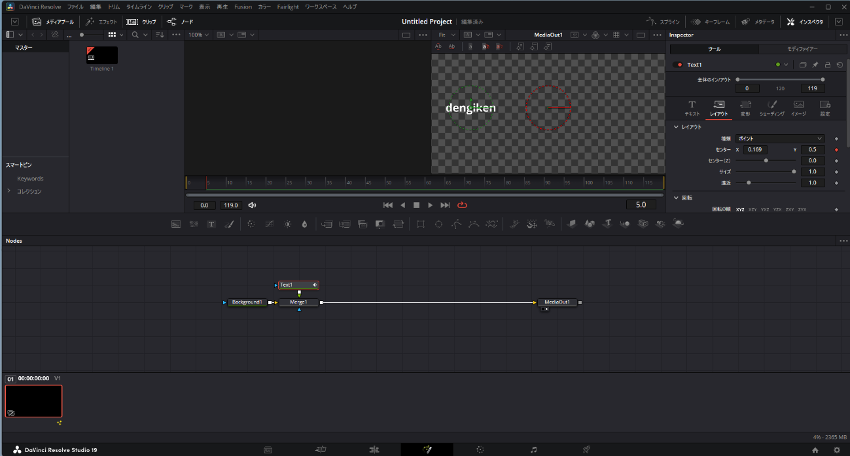Image resolution: width=850 pixels, height=456 pixels.
Task: Adjust the サイズ (Size) slider
Action: coord(795,171)
